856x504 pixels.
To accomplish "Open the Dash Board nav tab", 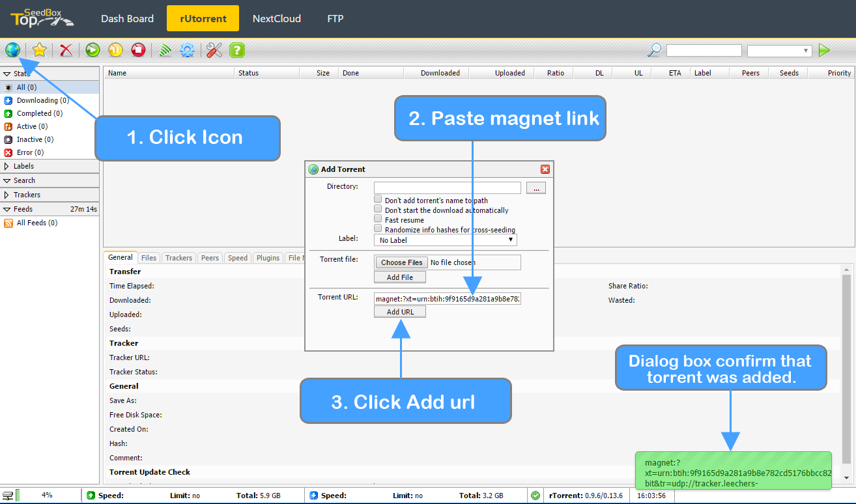I will click(x=128, y=18).
